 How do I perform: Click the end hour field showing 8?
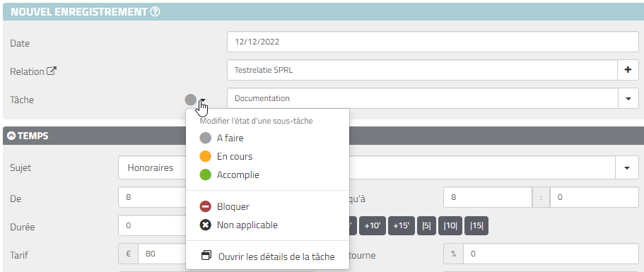(x=488, y=197)
